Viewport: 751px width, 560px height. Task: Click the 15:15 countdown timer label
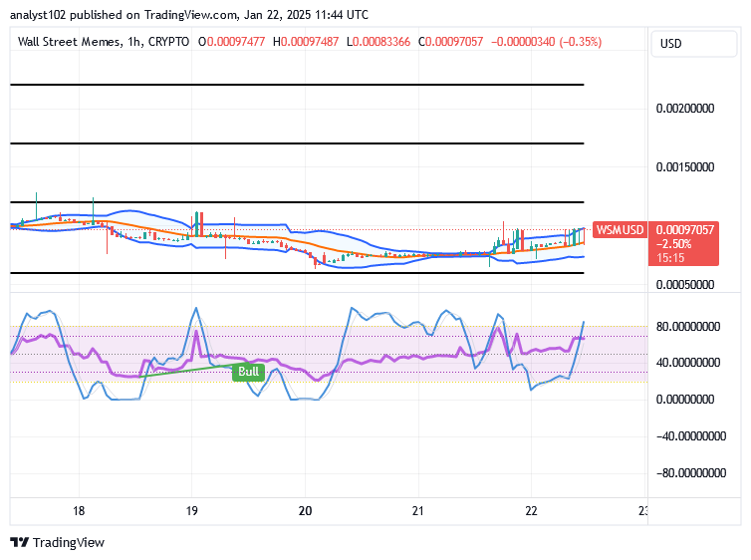tap(670, 258)
